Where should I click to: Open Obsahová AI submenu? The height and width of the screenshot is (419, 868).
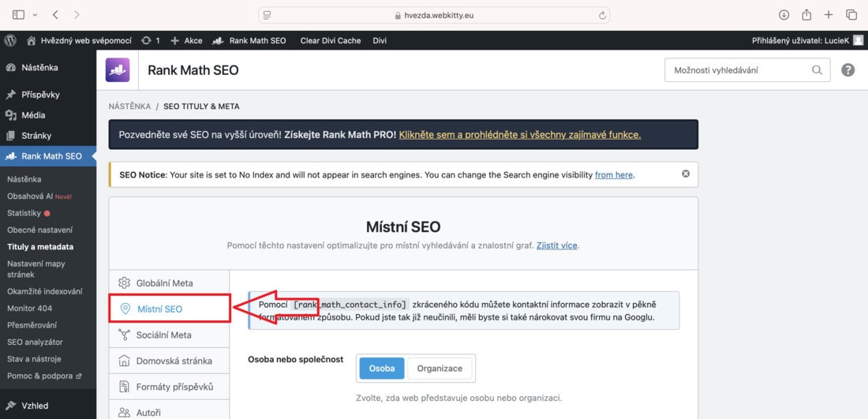(39, 196)
